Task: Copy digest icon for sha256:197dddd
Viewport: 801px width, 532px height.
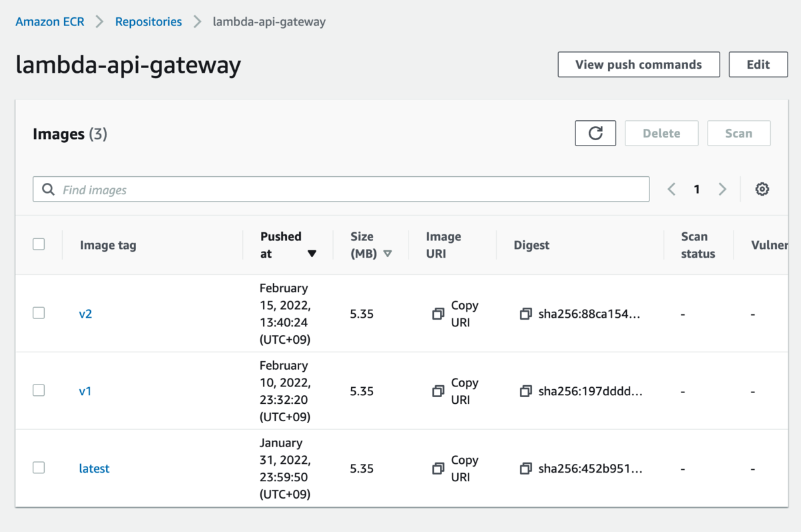Action: [526, 391]
